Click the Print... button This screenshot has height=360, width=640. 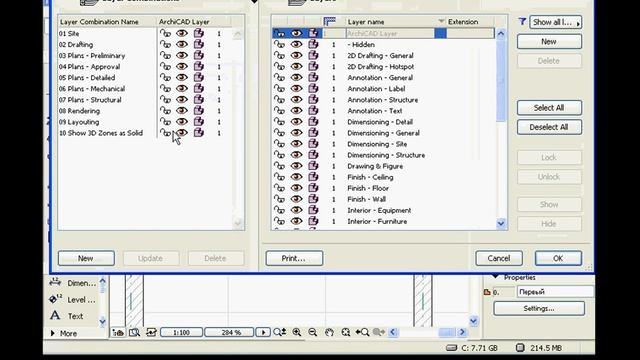pyautogui.click(x=294, y=258)
